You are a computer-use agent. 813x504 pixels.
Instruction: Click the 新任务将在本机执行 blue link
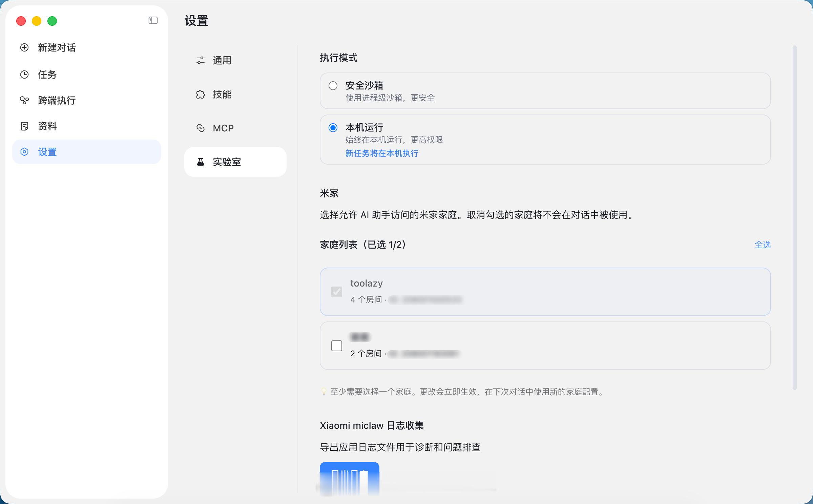[382, 153]
